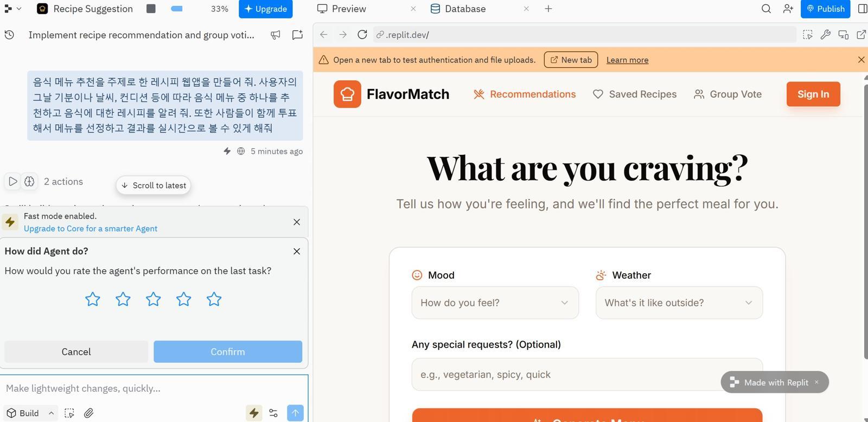Click the megaphone announcements icon
868x422 pixels.
point(276,35)
